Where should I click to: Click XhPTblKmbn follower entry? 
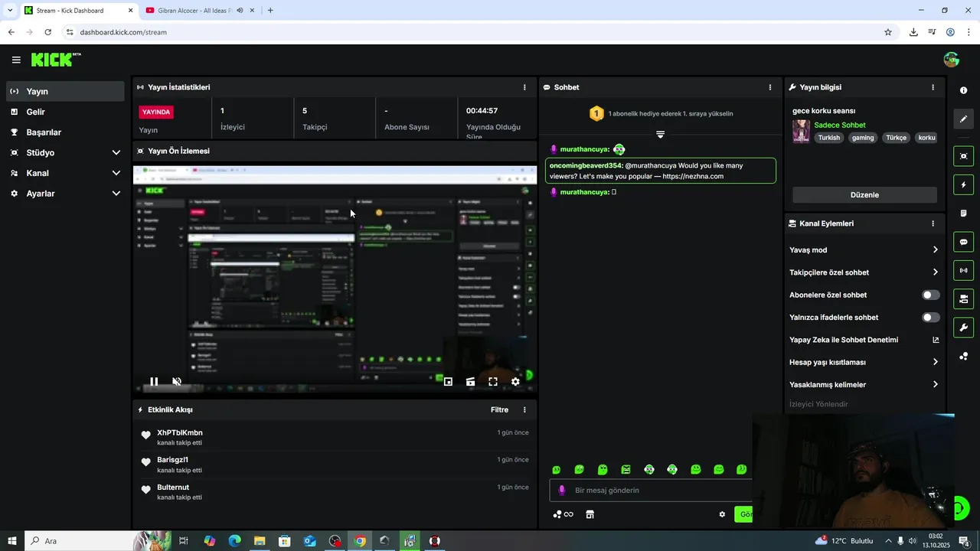coord(333,438)
